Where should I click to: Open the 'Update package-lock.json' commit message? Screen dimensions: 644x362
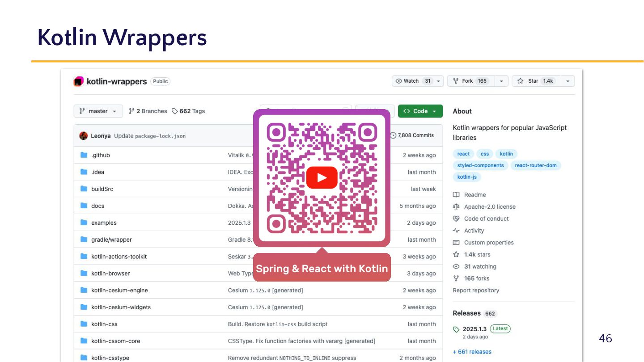pyautogui.click(x=150, y=136)
